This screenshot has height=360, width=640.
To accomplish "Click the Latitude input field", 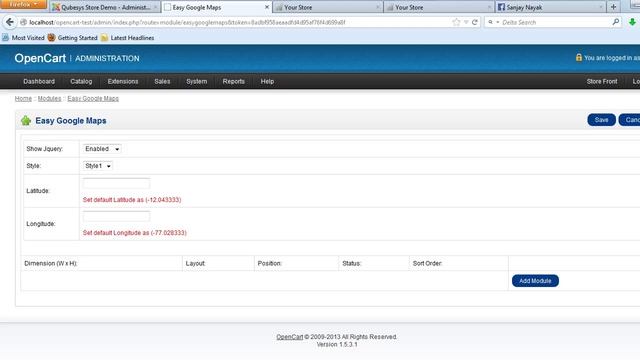I will pyautogui.click(x=116, y=183).
